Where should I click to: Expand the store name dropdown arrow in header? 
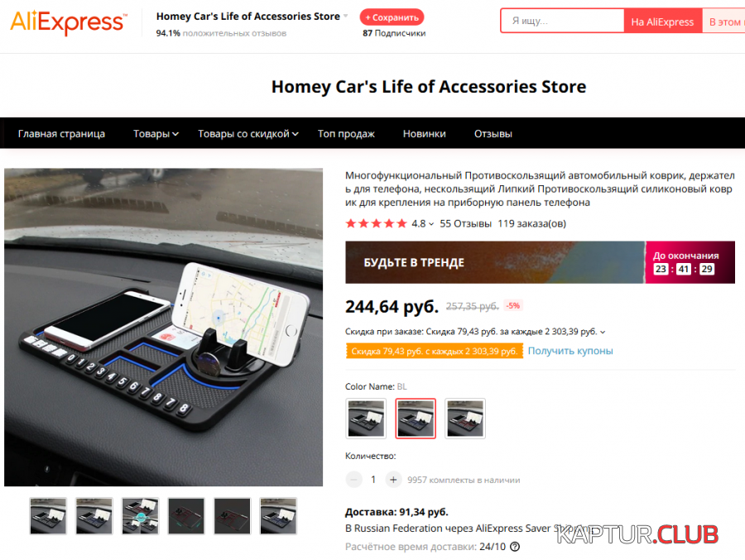tap(346, 17)
